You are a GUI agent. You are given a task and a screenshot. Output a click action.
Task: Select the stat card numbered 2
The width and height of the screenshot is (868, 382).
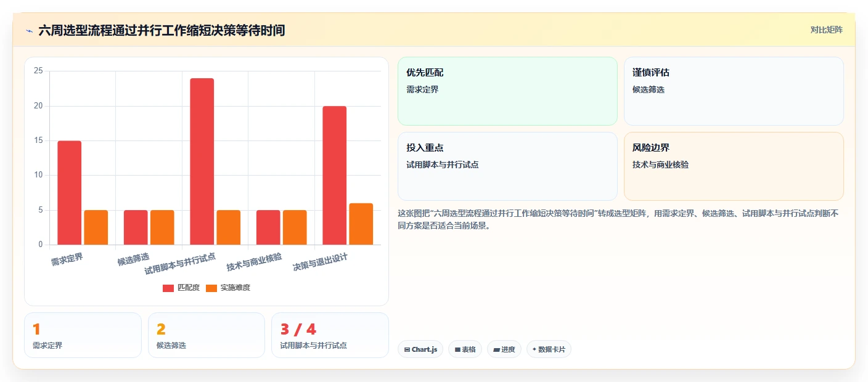207,335
